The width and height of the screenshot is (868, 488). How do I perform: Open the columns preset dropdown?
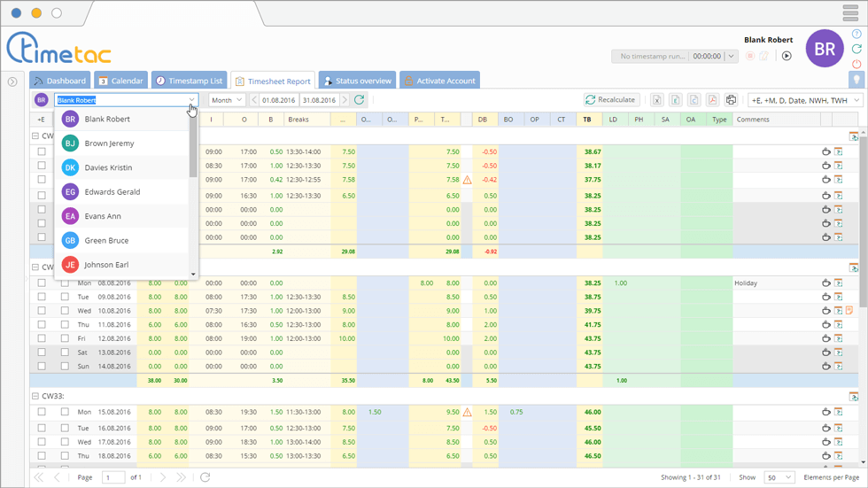point(804,100)
